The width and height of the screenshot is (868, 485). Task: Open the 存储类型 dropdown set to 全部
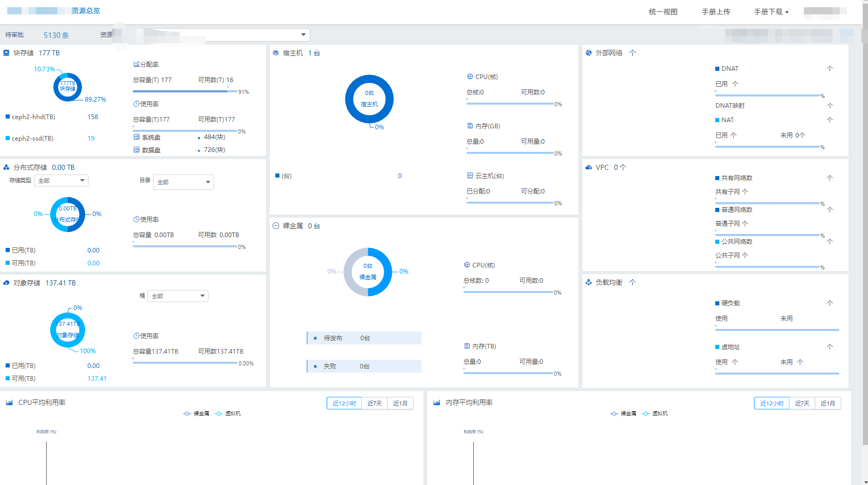tap(61, 181)
